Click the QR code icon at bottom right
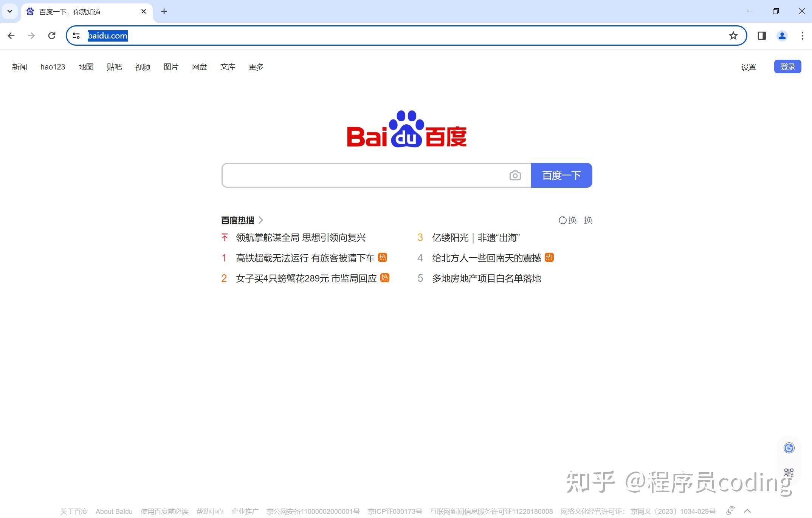 789,472
